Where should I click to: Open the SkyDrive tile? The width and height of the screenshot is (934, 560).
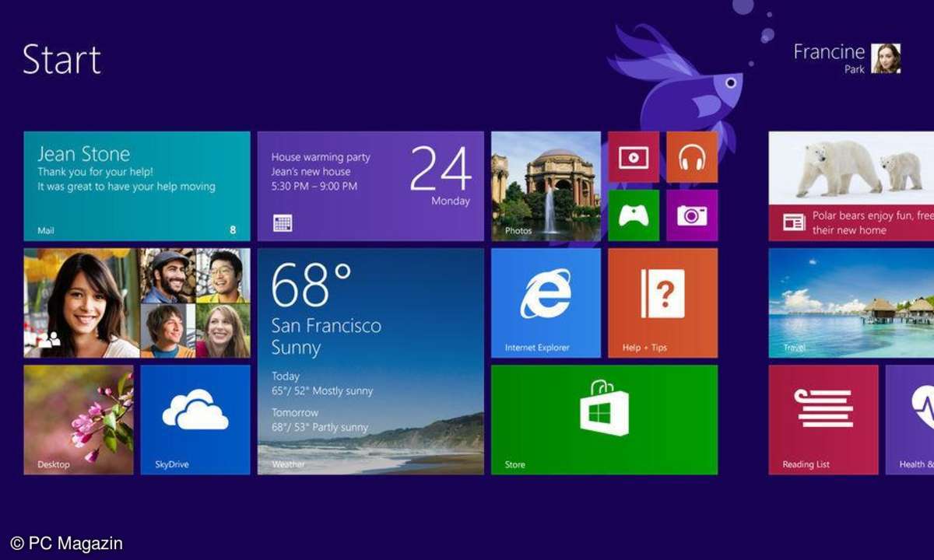coord(195,420)
